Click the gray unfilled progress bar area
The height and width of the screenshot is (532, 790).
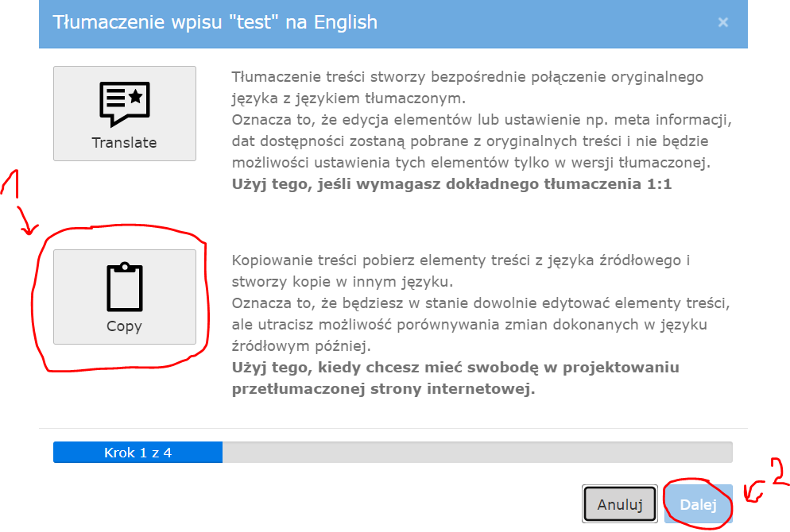(x=477, y=453)
